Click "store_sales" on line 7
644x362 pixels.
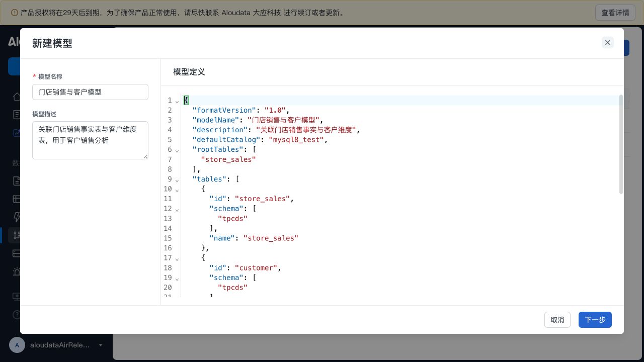[228, 159]
